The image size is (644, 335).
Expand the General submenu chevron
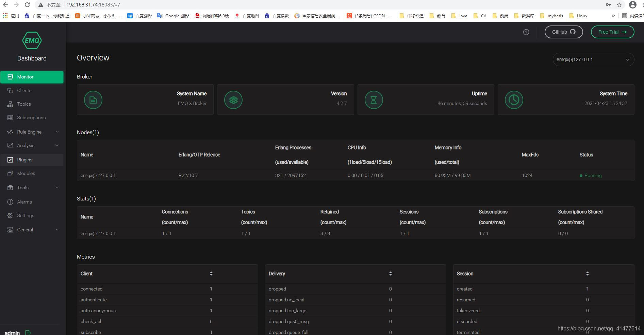click(x=57, y=230)
